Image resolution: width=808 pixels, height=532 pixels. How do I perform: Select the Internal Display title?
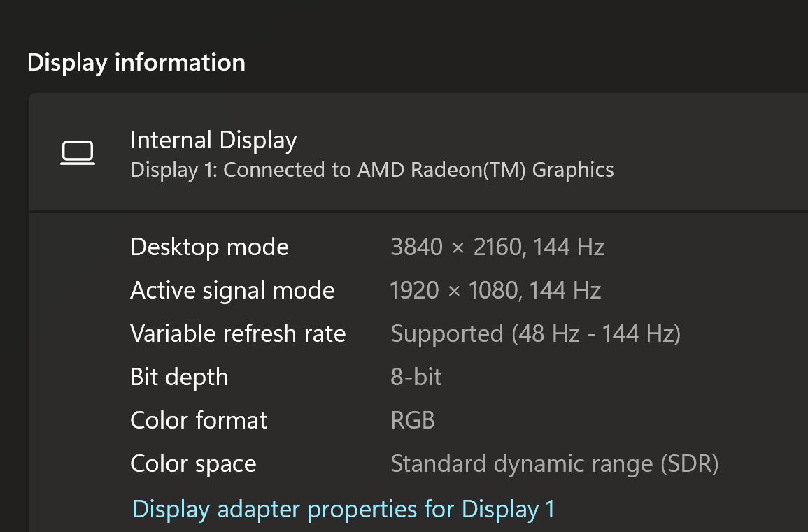pyautogui.click(x=213, y=141)
